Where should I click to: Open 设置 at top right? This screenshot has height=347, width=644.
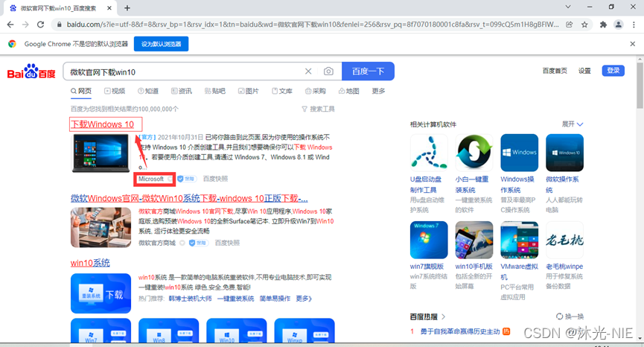pyautogui.click(x=584, y=71)
